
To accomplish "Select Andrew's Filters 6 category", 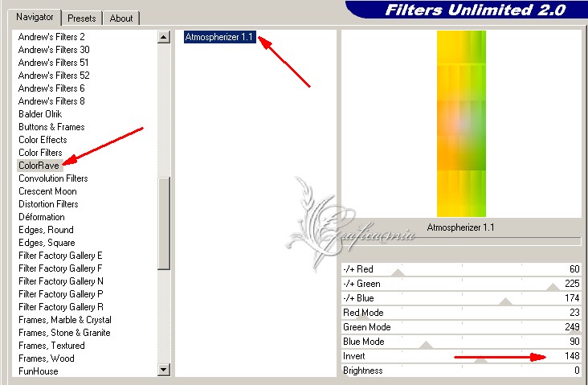I will tap(51, 88).
